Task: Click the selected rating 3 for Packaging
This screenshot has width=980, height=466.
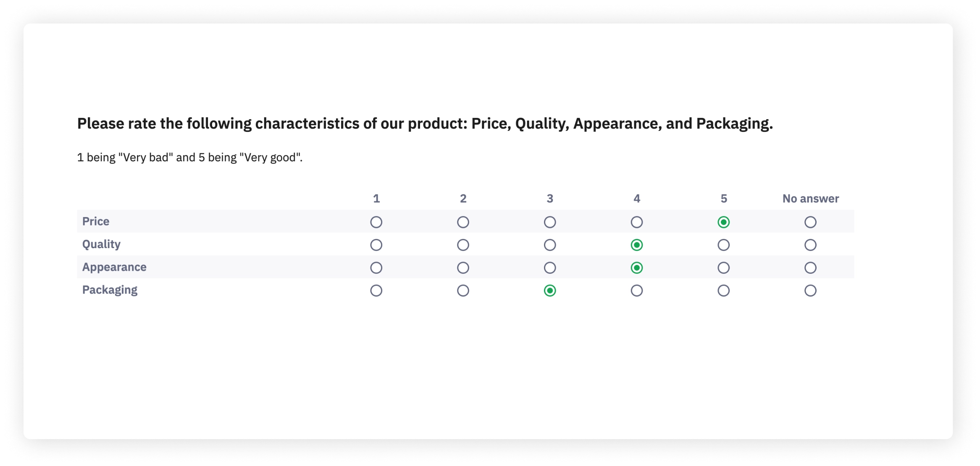Action: (x=550, y=290)
